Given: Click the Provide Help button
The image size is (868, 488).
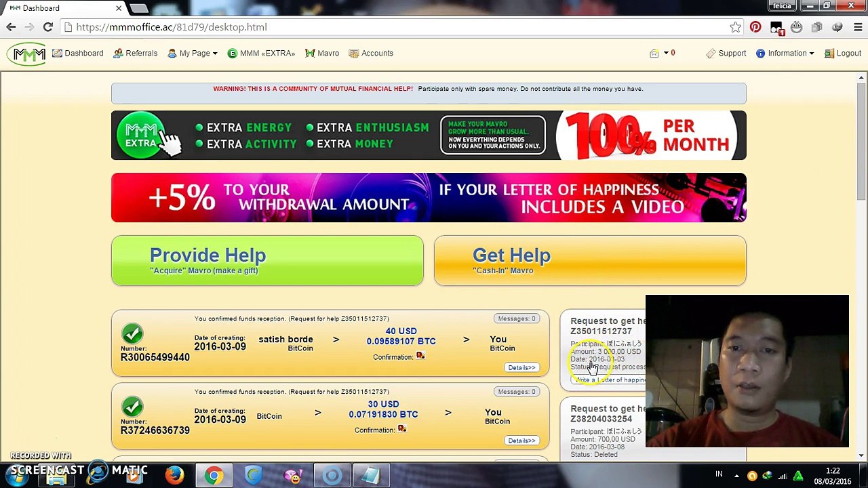Looking at the screenshot, I should point(267,260).
